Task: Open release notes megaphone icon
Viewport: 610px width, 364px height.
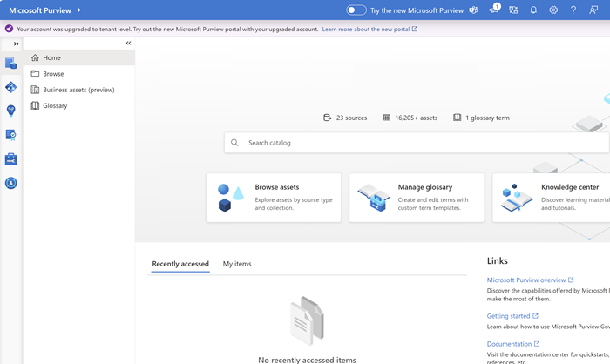Action: point(494,10)
